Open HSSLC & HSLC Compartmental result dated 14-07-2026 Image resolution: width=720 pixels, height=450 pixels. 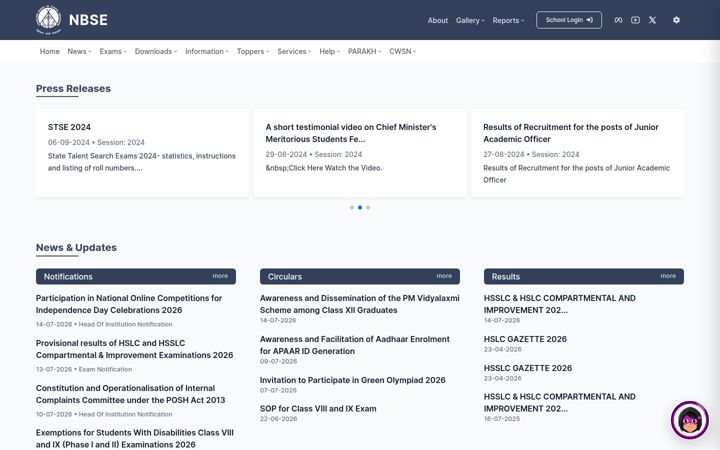click(x=560, y=304)
